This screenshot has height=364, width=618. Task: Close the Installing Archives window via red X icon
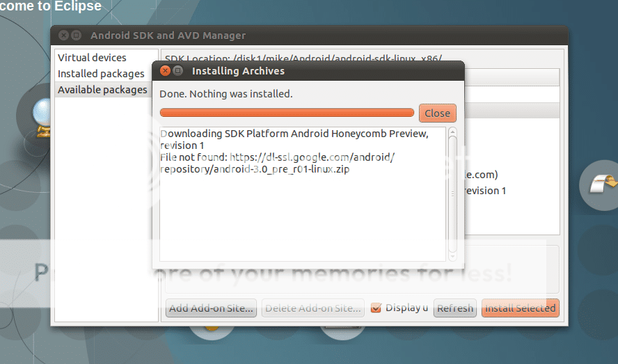[165, 70]
